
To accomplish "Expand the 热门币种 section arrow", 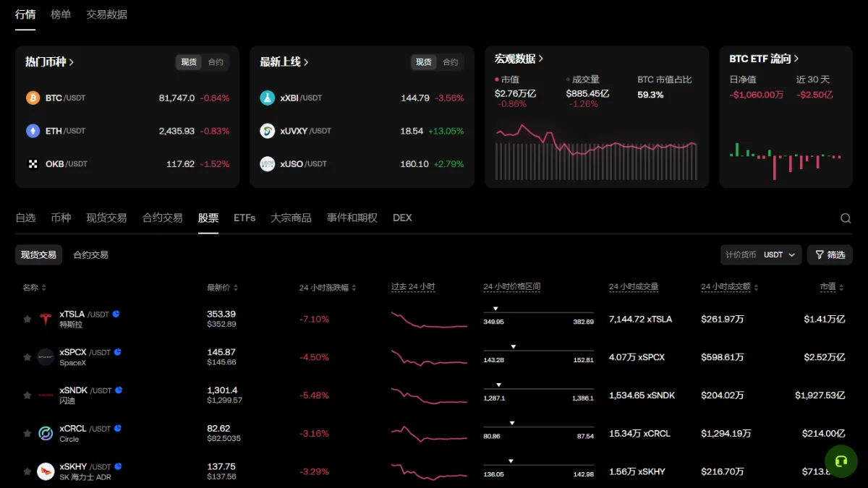I will coord(71,62).
